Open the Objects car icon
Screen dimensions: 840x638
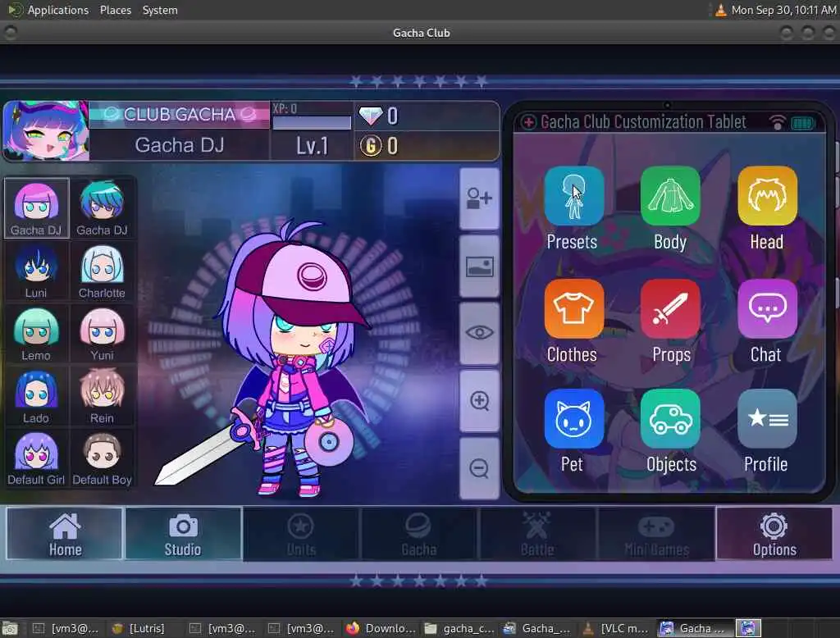[x=670, y=418]
